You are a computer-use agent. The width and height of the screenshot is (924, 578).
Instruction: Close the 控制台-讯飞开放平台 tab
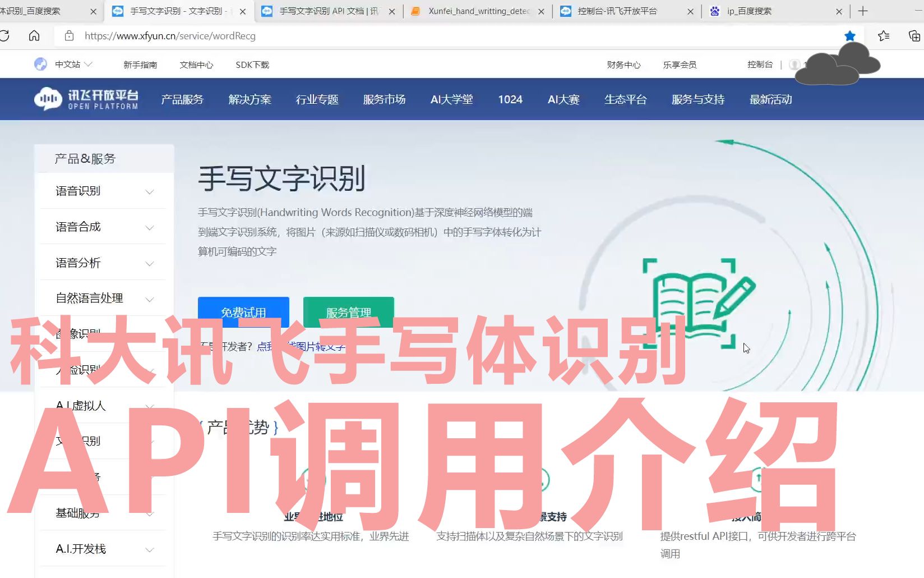point(690,11)
